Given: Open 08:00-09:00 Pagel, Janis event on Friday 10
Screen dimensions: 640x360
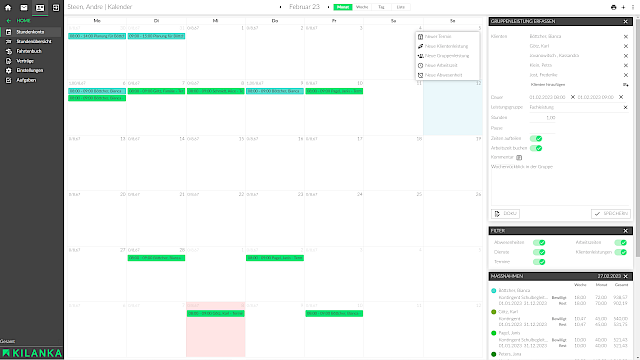Looking at the screenshot, I should pos(334,91).
